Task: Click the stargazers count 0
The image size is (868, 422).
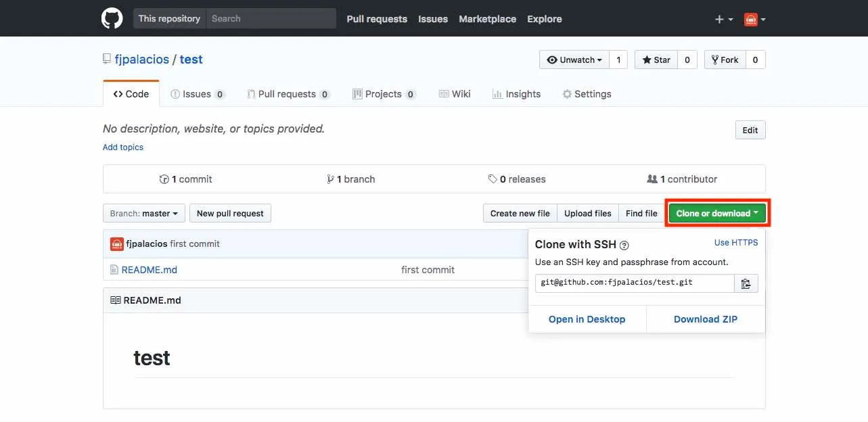Action: point(687,60)
